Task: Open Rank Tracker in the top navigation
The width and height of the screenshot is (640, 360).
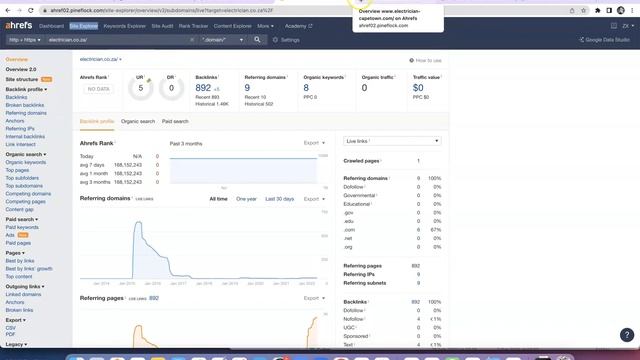Action: (193, 26)
